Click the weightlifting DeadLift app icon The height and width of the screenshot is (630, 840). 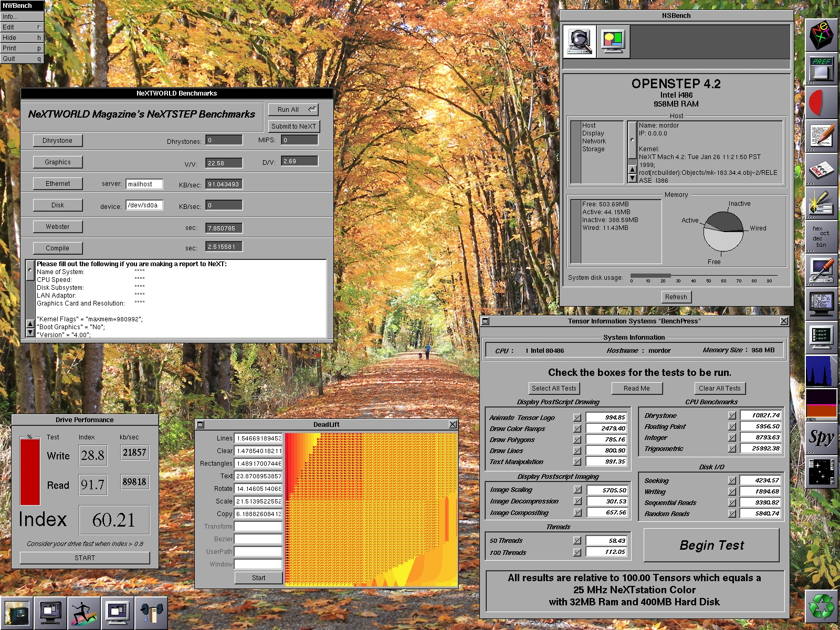[x=151, y=613]
